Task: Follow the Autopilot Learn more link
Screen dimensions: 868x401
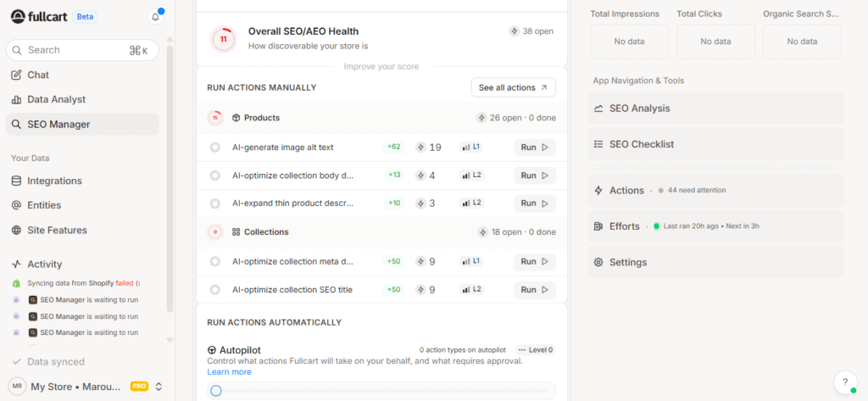Action: pyautogui.click(x=229, y=371)
